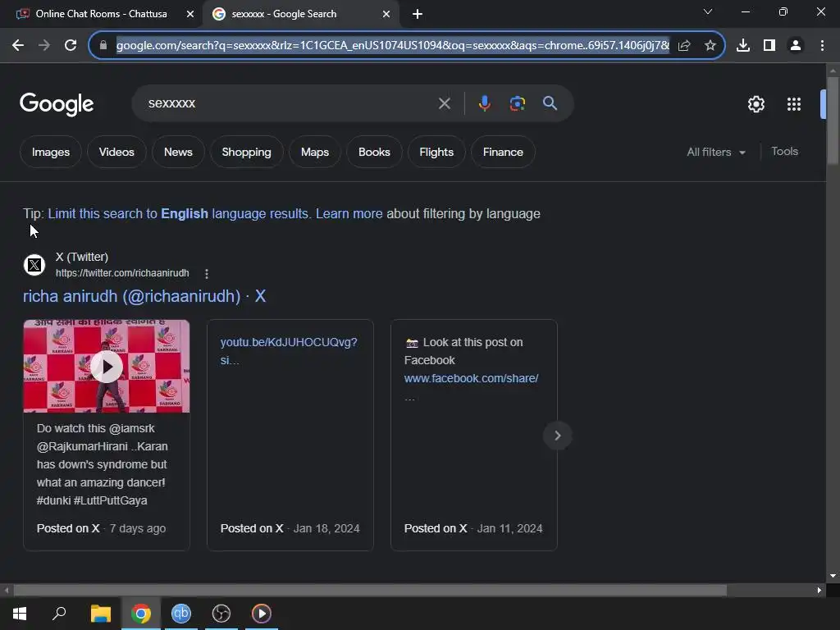
Task: Limit search to English results
Action: click(x=179, y=214)
